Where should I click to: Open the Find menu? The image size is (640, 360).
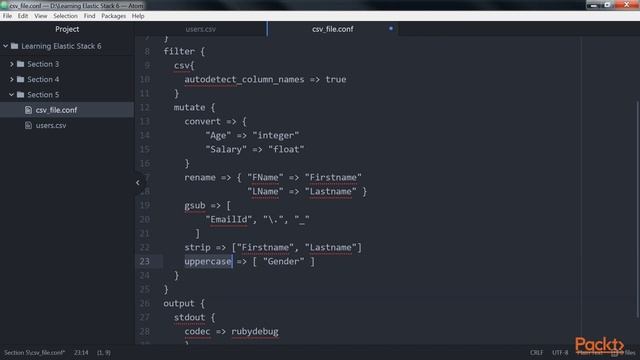(x=89, y=16)
